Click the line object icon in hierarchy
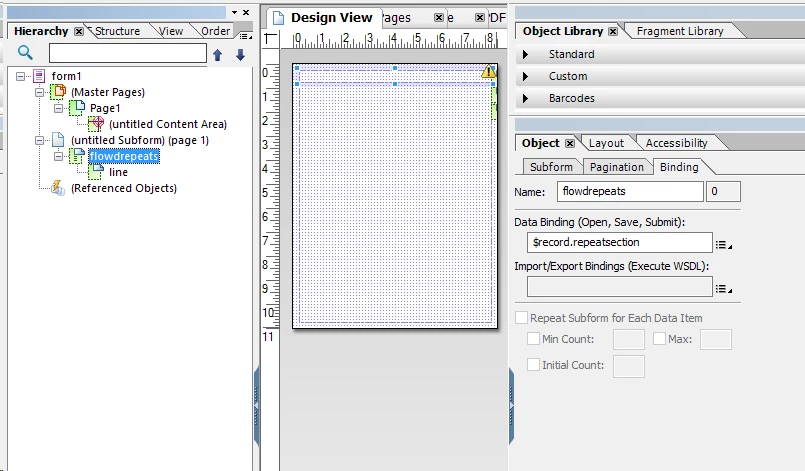 pos(96,172)
